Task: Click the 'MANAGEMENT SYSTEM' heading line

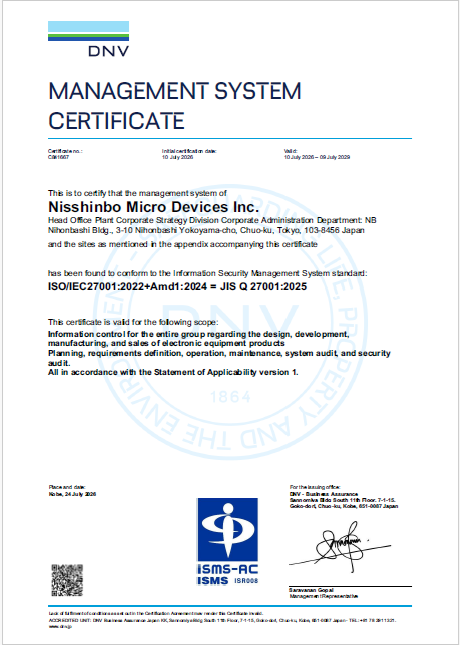Action: [x=175, y=91]
